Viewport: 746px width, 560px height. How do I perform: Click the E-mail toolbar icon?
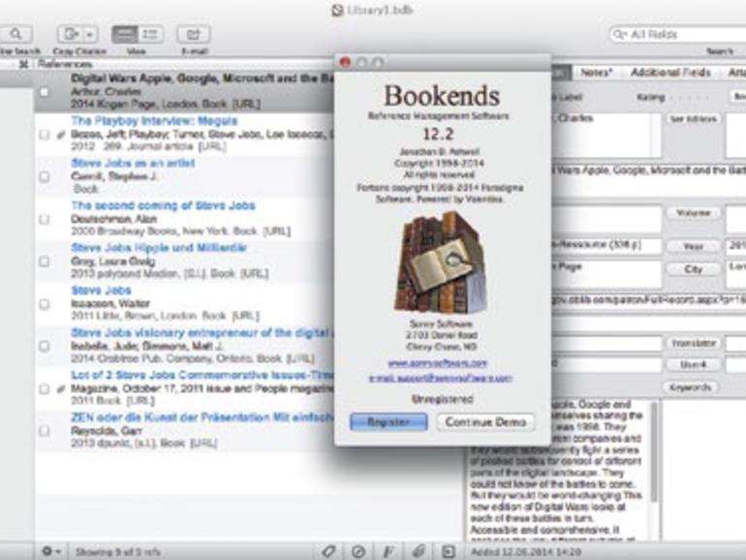pyautogui.click(x=193, y=34)
